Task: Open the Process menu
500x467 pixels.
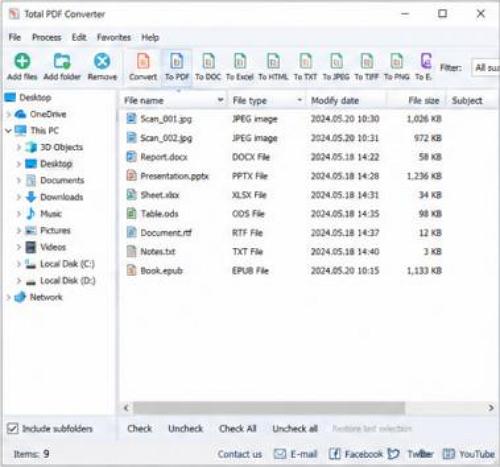Action: pos(46,37)
